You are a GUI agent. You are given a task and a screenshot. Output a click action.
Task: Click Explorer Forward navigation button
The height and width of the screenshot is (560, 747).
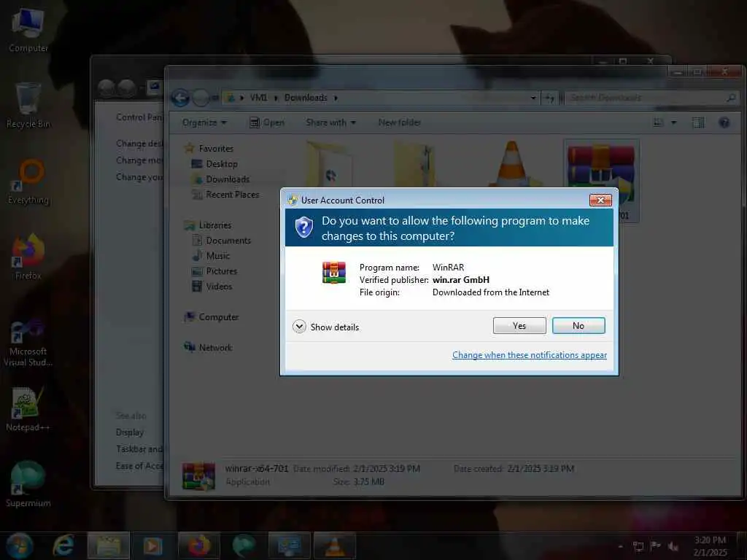(x=201, y=98)
